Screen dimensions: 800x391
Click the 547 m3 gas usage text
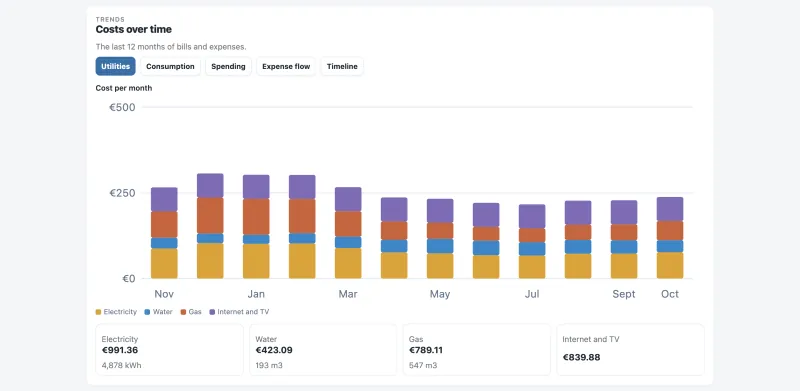tap(423, 365)
